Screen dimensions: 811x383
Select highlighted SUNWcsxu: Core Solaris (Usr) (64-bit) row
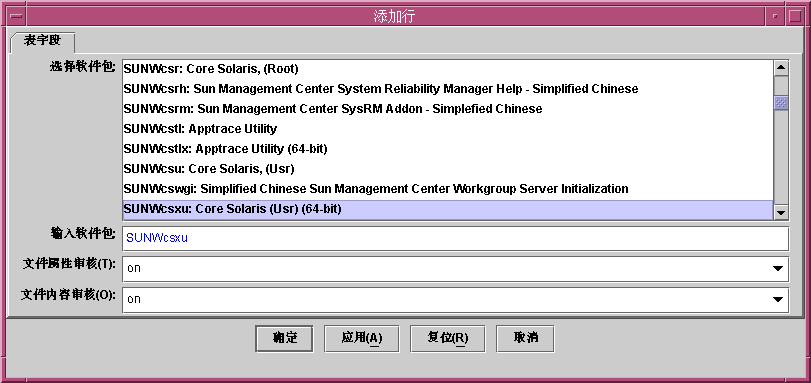click(448, 210)
